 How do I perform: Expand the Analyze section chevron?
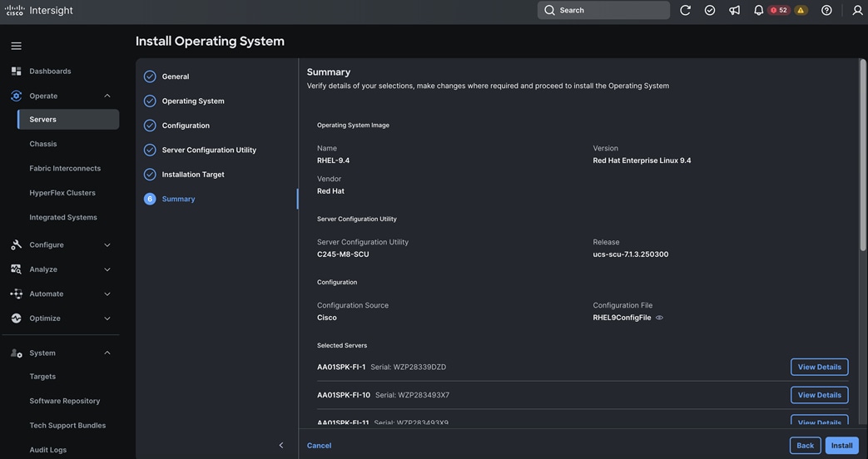[x=107, y=269]
